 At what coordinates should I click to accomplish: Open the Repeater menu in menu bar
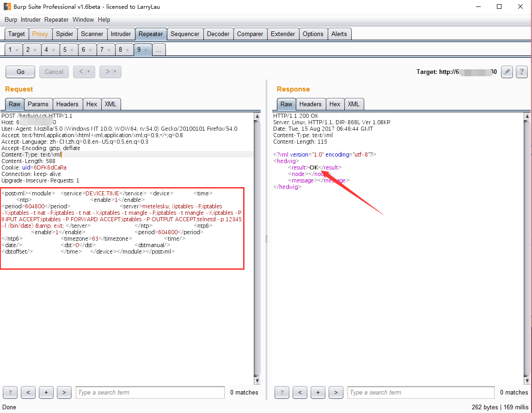pos(56,20)
